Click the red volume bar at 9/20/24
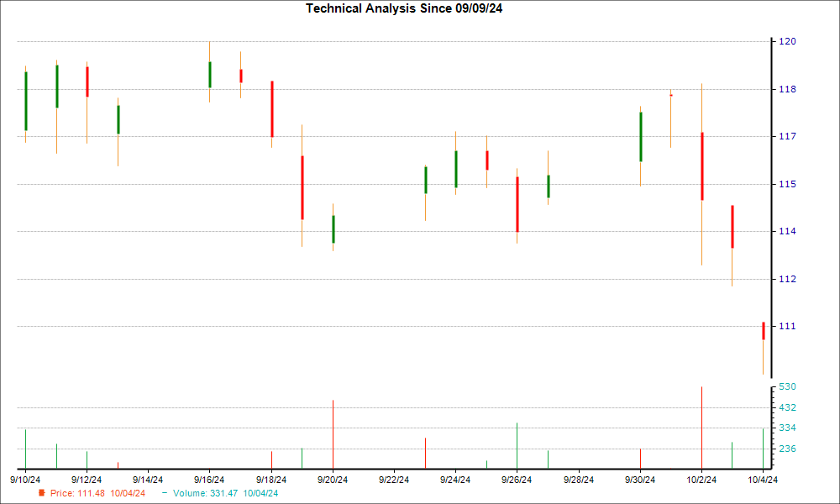This screenshot has height=504, width=840. click(x=333, y=434)
